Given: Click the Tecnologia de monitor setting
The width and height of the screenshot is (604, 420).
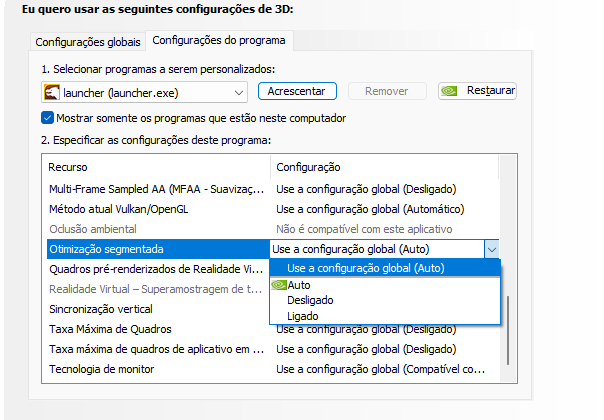Looking at the screenshot, I should [x=102, y=369].
